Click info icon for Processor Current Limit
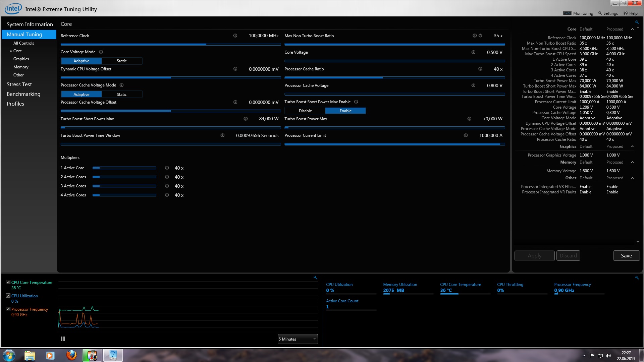644x362 pixels. pos(466,135)
